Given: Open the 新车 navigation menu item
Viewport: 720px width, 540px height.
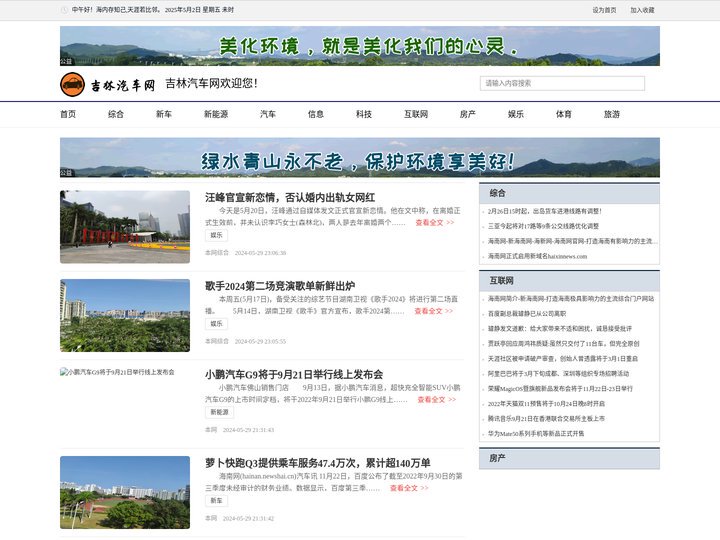Looking at the screenshot, I should (x=164, y=114).
